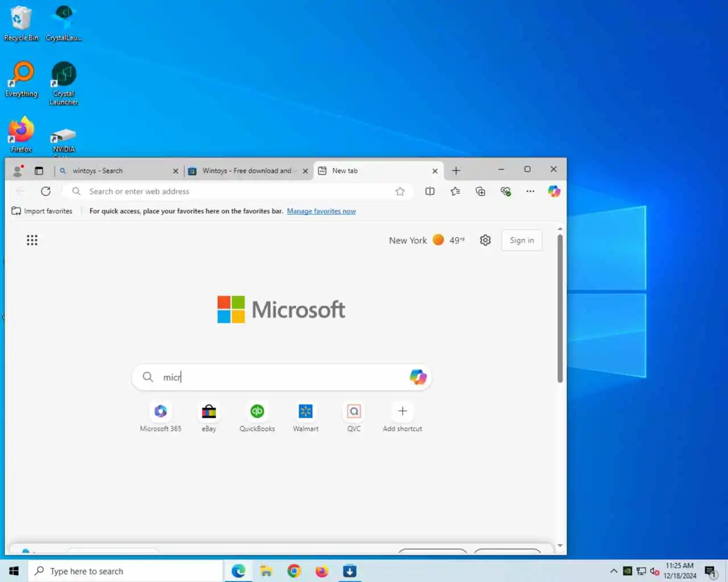728x582 pixels.
Task: Open the Manage favorites now link
Action: tap(321, 211)
